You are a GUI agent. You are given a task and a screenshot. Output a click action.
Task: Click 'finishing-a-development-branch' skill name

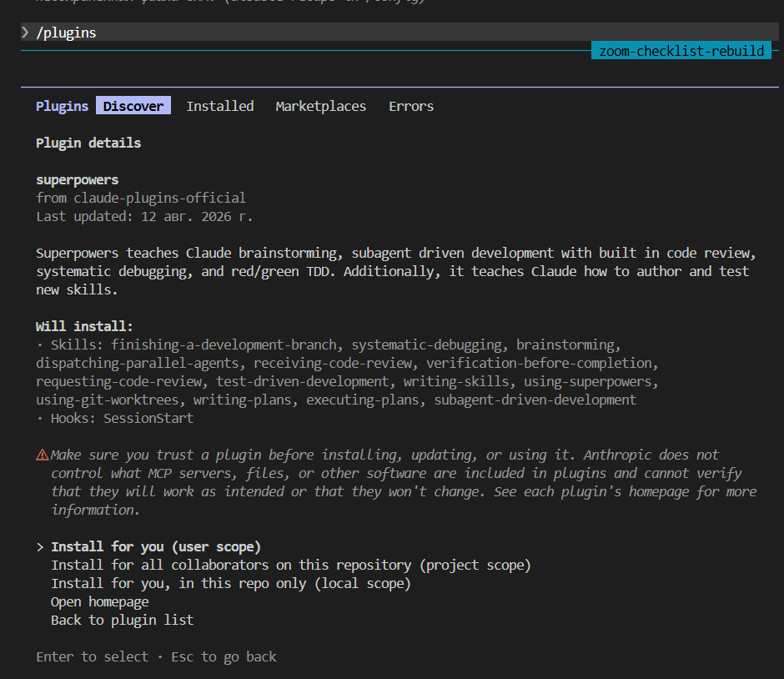[224, 345]
